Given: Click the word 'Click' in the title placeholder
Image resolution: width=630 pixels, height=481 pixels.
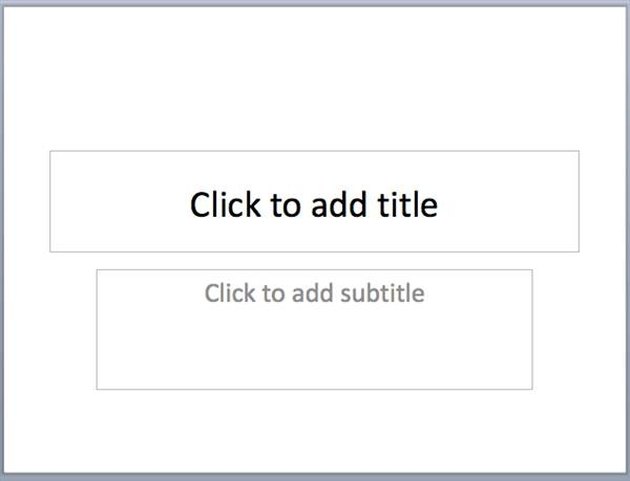Looking at the screenshot, I should [225, 205].
